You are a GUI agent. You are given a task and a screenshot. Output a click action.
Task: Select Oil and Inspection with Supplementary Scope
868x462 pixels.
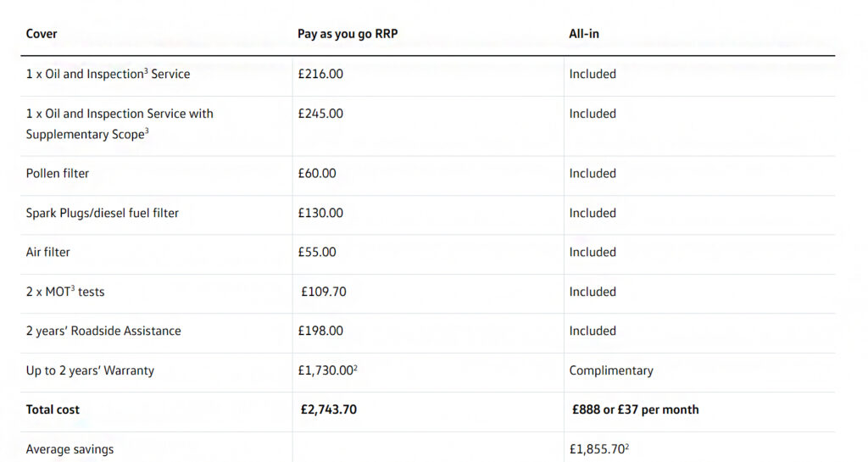tap(120, 124)
